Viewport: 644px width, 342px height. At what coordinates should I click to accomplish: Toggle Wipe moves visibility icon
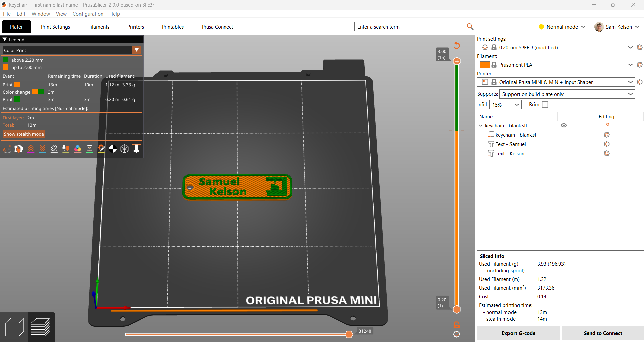19,149
